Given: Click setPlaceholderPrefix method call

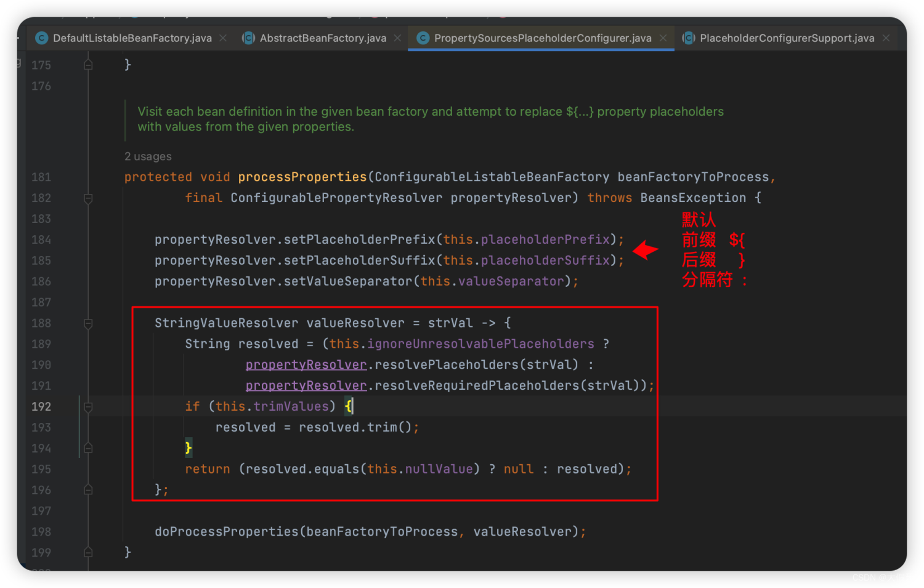Looking at the screenshot, I should click(x=360, y=240).
